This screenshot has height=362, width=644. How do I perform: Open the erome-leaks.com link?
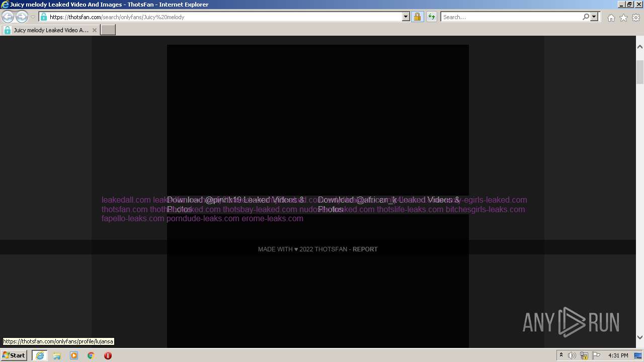pos(272,219)
